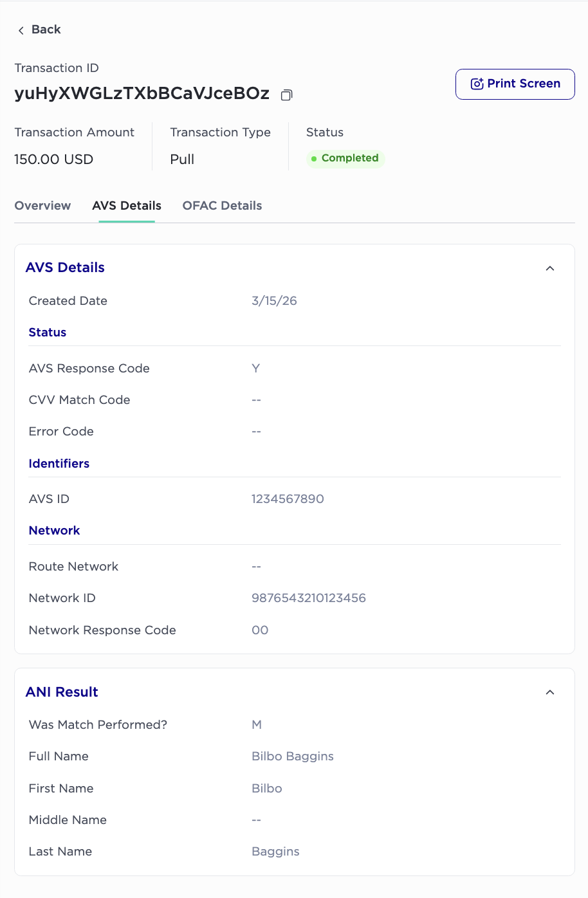
Task: Click the AVS Details section heading
Action: click(x=65, y=268)
